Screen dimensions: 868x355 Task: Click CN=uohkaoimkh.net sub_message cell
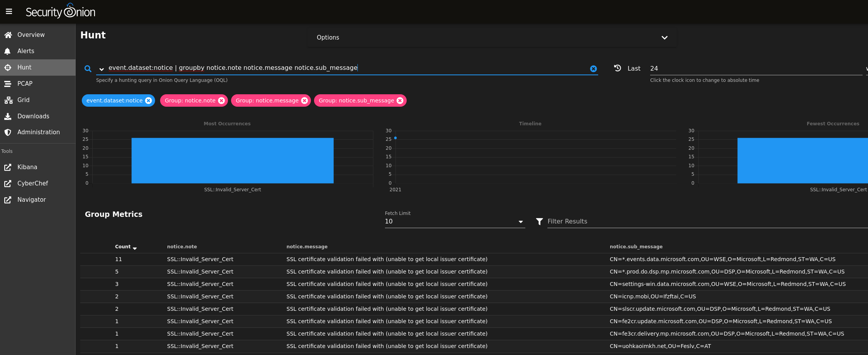(660, 346)
